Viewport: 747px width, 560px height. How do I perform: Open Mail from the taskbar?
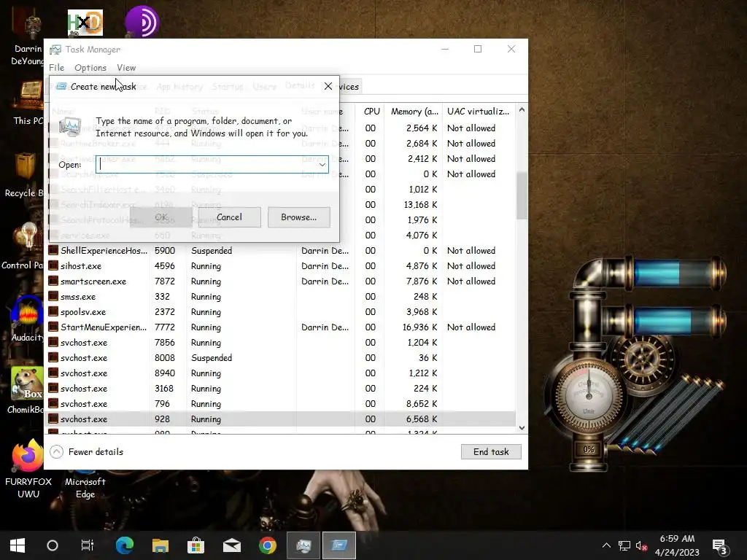click(232, 545)
